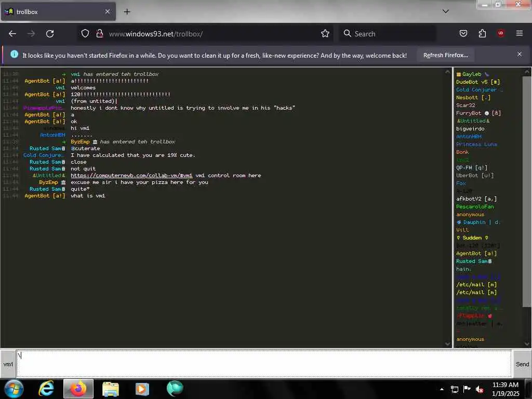532x399 pixels.
Task: Open Action Center flag tray icon
Action: click(x=467, y=389)
